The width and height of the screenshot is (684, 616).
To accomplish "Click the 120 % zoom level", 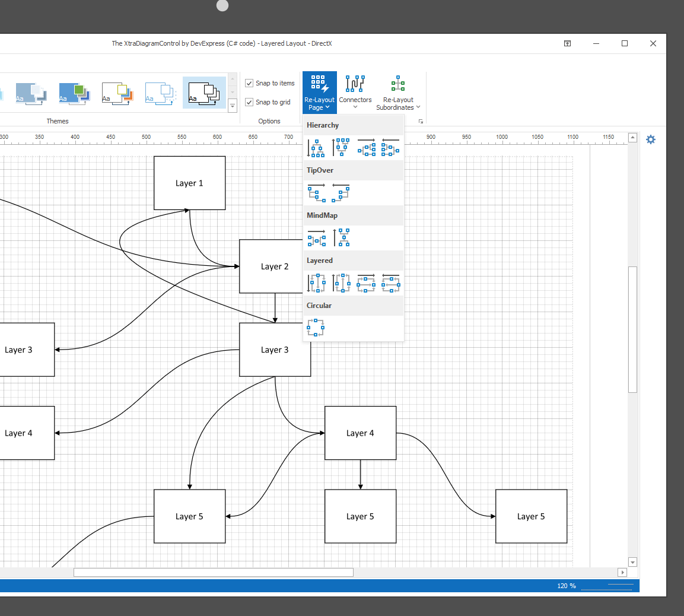I will click(x=566, y=586).
